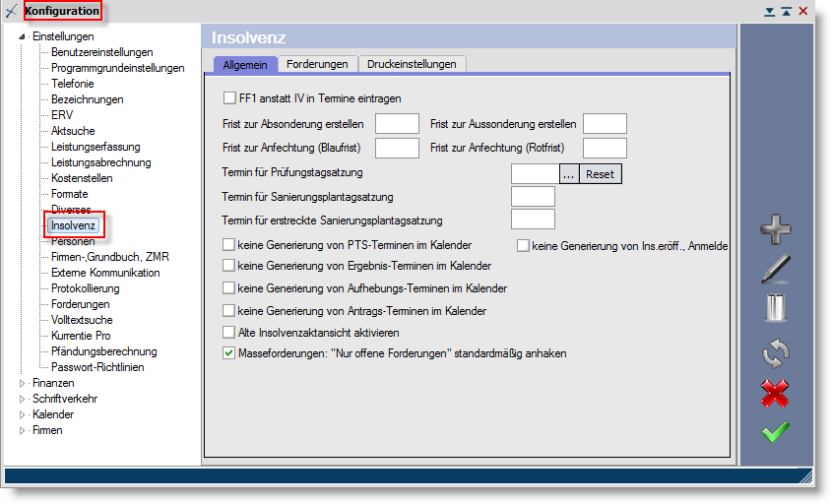
Task: Expand the Kalender tree node
Action: [x=22, y=414]
